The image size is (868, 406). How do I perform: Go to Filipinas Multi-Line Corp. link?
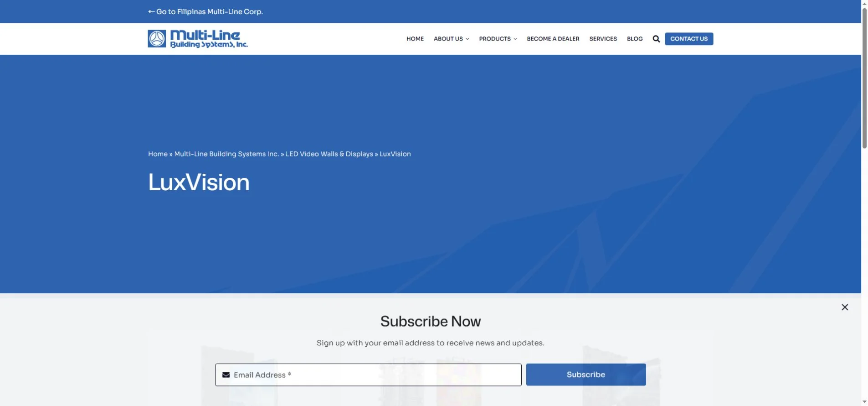[x=205, y=11]
